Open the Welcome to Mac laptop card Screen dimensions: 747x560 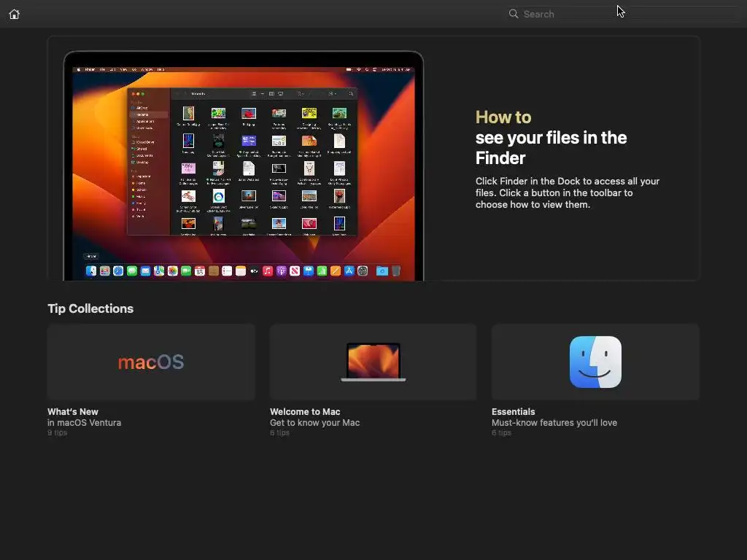[x=373, y=362]
